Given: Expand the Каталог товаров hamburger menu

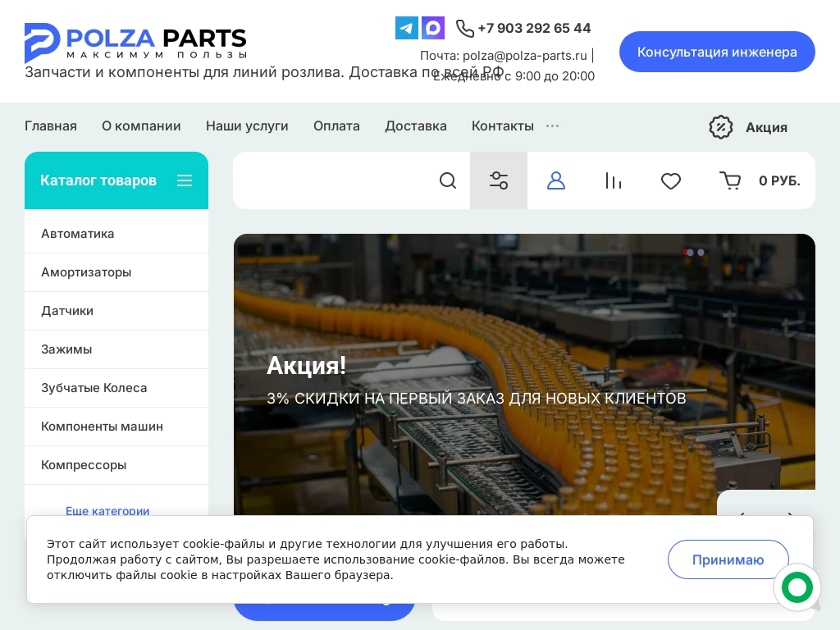Looking at the screenshot, I should [185, 180].
